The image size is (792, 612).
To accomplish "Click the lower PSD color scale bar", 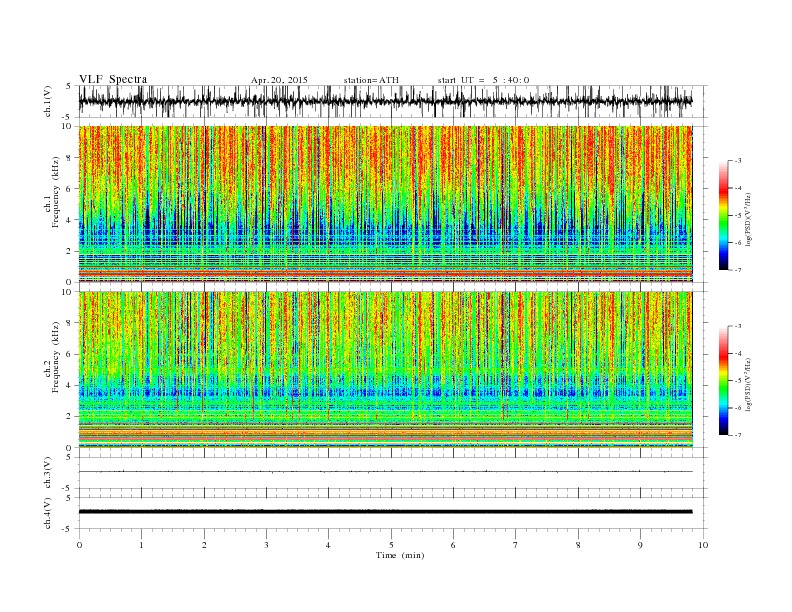I will tap(723, 381).
